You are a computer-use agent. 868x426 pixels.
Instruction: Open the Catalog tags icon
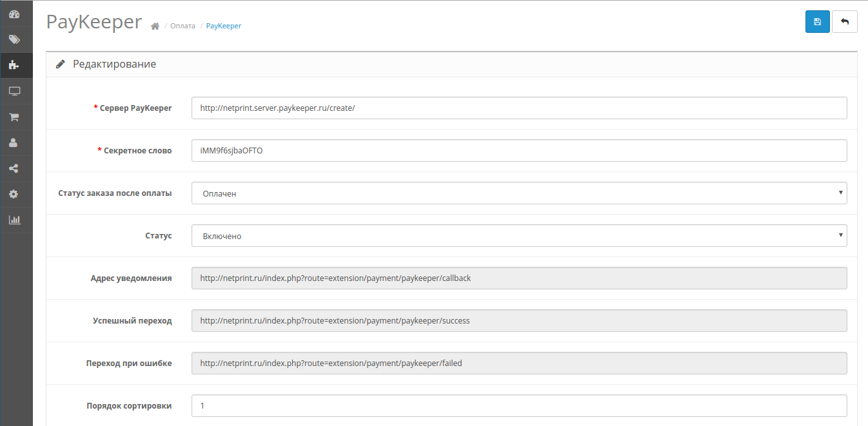[14, 39]
